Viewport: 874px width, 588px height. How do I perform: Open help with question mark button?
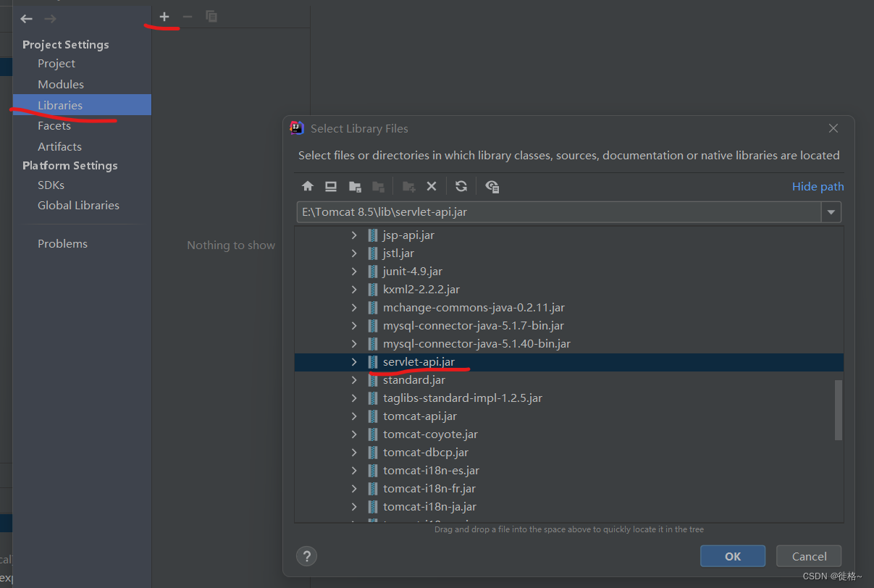(x=307, y=556)
